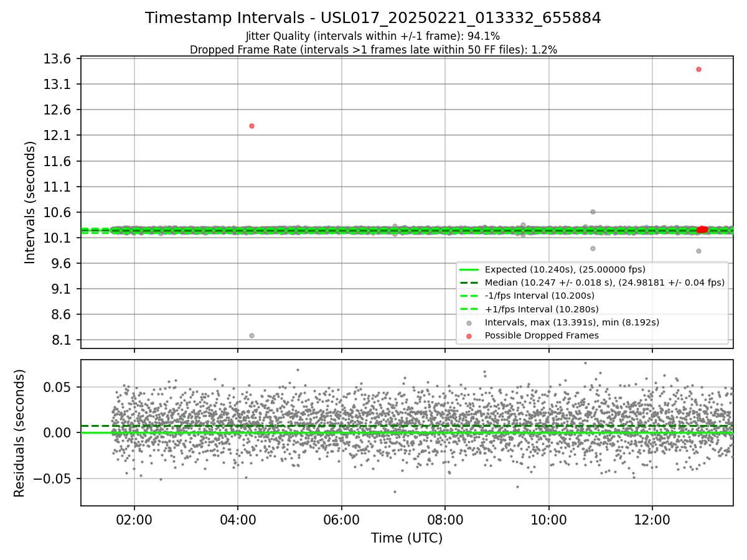
Task: Click the 'Intervals (seconds)' y-axis label
Action: [31, 202]
